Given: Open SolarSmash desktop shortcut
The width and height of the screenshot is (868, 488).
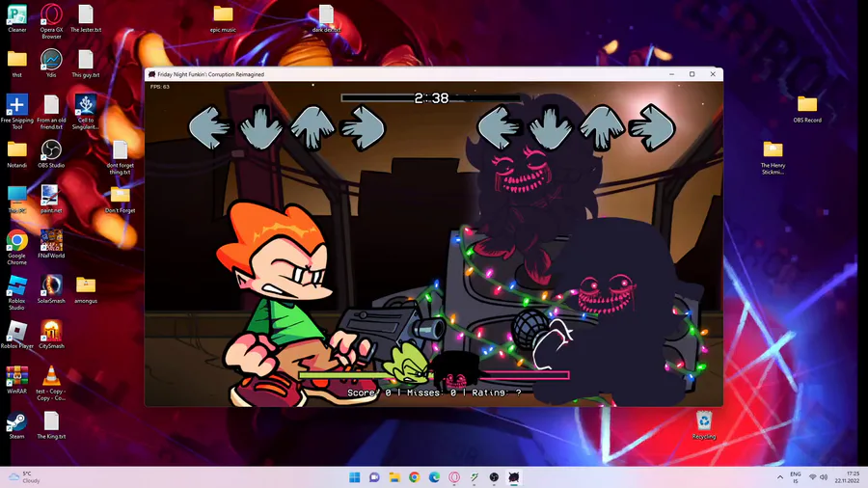Looking at the screenshot, I should coord(51,289).
